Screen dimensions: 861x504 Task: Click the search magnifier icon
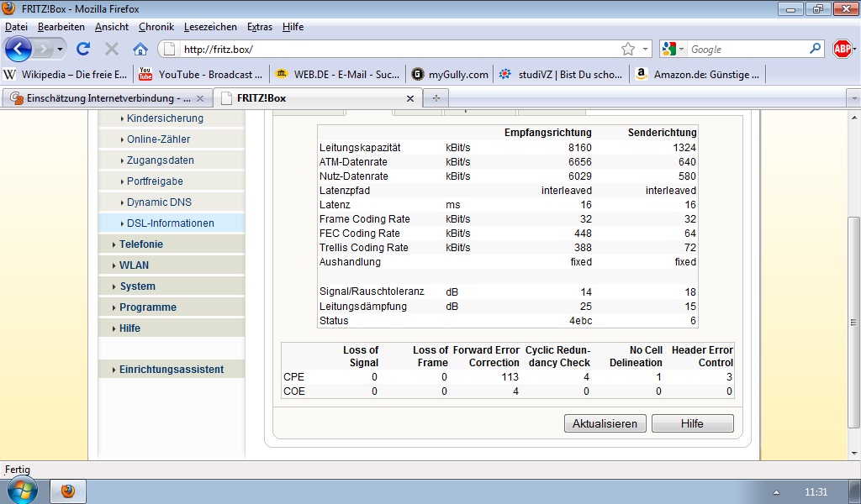click(815, 50)
